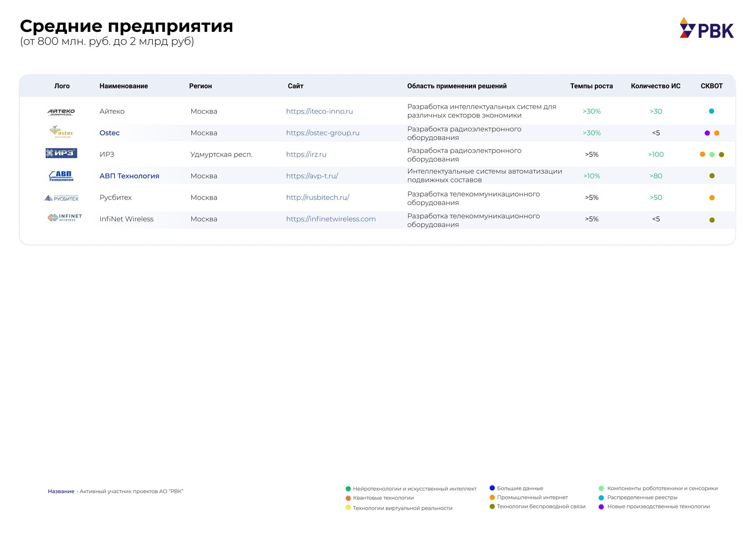756x534 pixels.
Task: Click the Интеллектуальные системы автоматизации description
Action: (x=485, y=175)
